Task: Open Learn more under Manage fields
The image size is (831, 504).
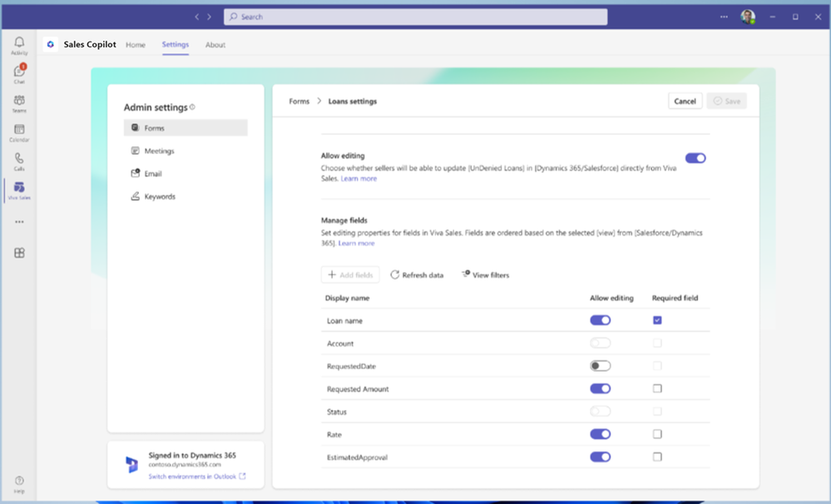Action: pos(357,243)
